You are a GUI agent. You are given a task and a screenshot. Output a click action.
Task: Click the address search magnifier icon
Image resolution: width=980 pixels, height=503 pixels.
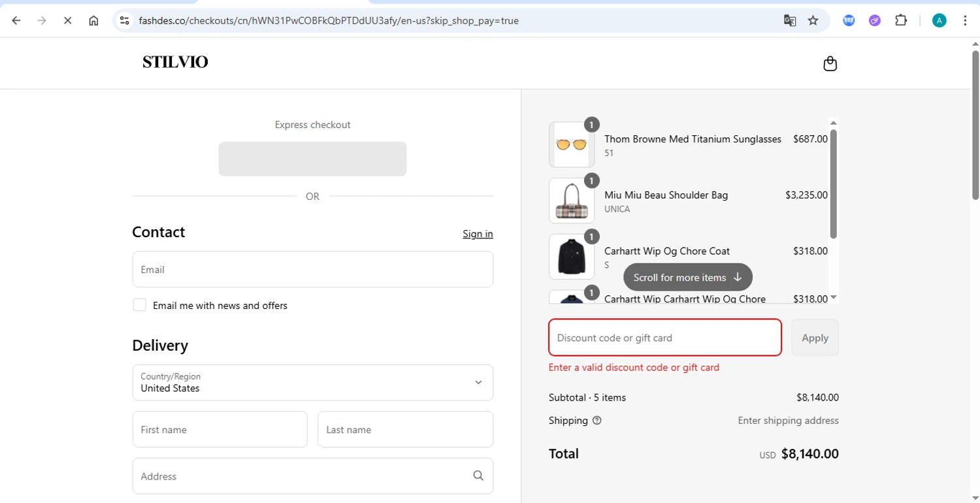[478, 476]
